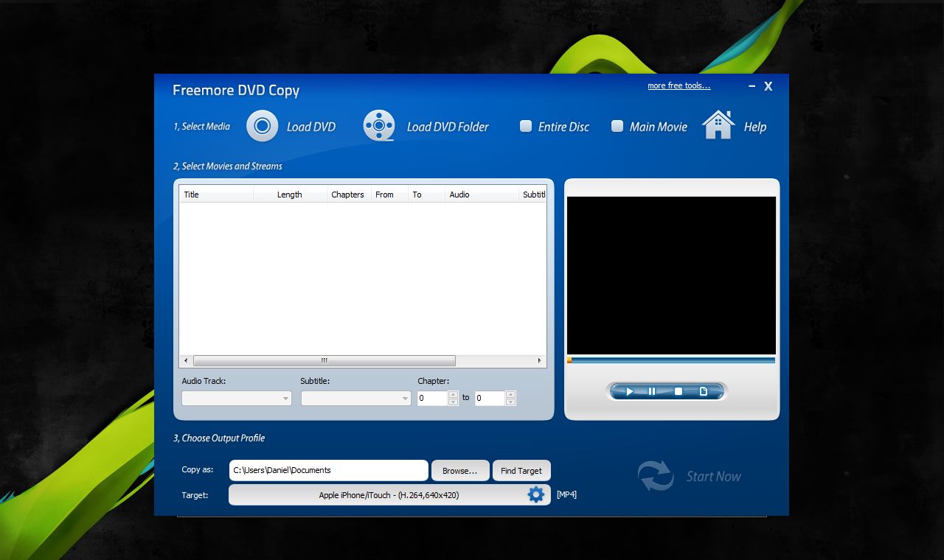Click the Audio column header
The height and width of the screenshot is (560, 944).
(482, 195)
